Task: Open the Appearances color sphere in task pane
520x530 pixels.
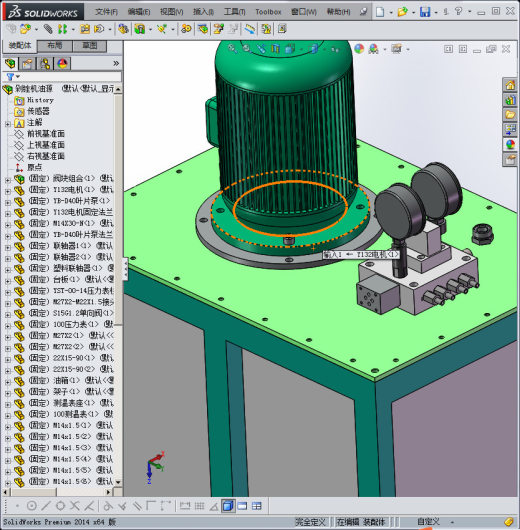Action: pyautogui.click(x=510, y=144)
